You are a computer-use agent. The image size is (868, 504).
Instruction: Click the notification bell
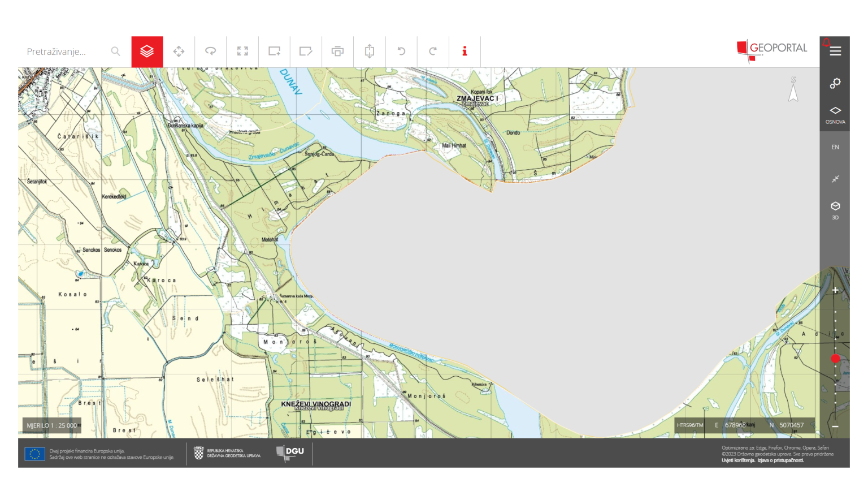click(x=827, y=41)
